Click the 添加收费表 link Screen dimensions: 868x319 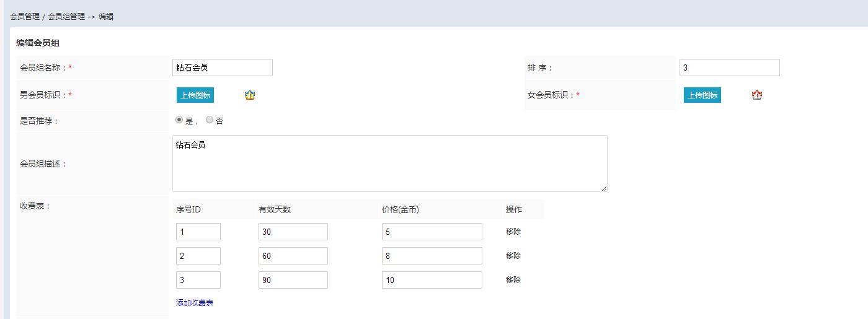(195, 303)
